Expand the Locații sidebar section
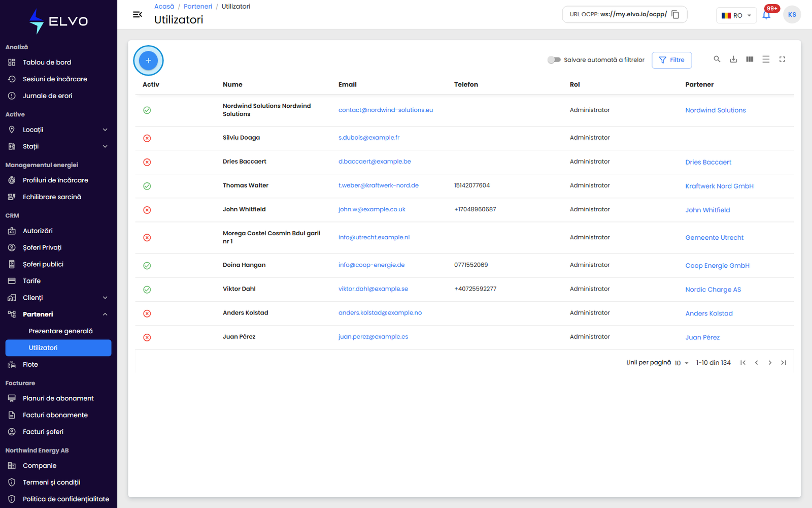The height and width of the screenshot is (508, 812). point(58,130)
